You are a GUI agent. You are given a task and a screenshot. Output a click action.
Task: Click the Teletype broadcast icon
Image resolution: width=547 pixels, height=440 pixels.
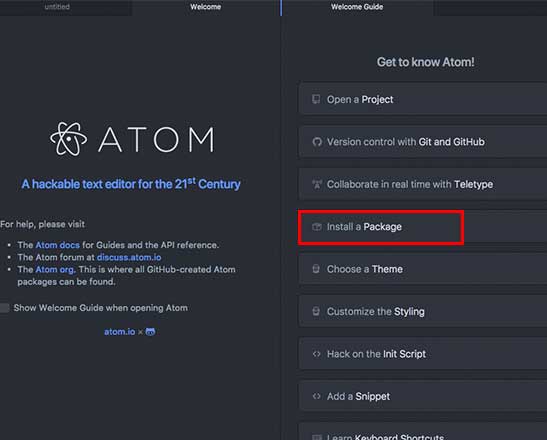point(317,184)
